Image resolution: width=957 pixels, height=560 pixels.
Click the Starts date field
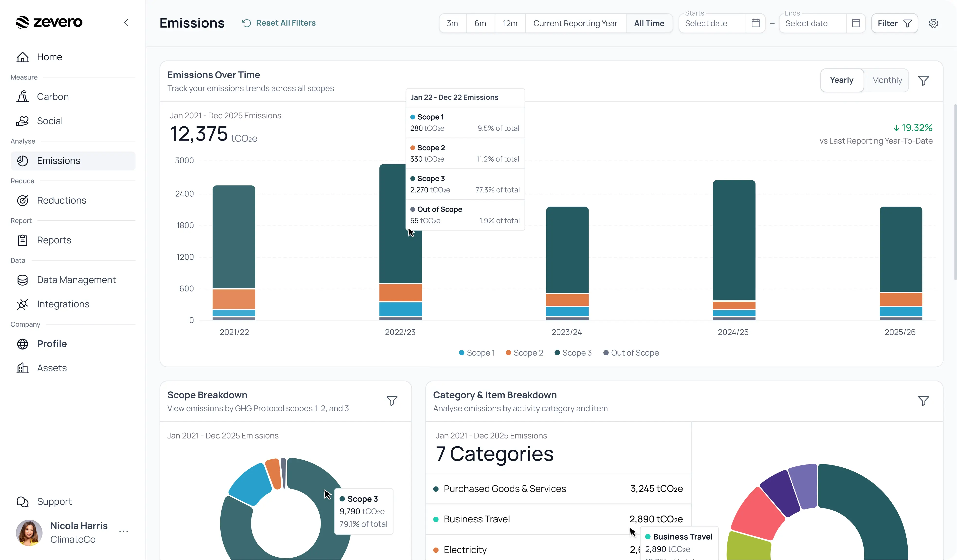click(712, 24)
